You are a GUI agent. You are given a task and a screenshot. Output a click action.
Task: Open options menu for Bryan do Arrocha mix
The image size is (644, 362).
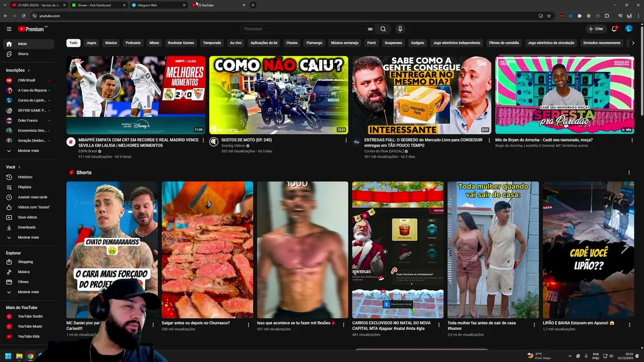click(632, 140)
